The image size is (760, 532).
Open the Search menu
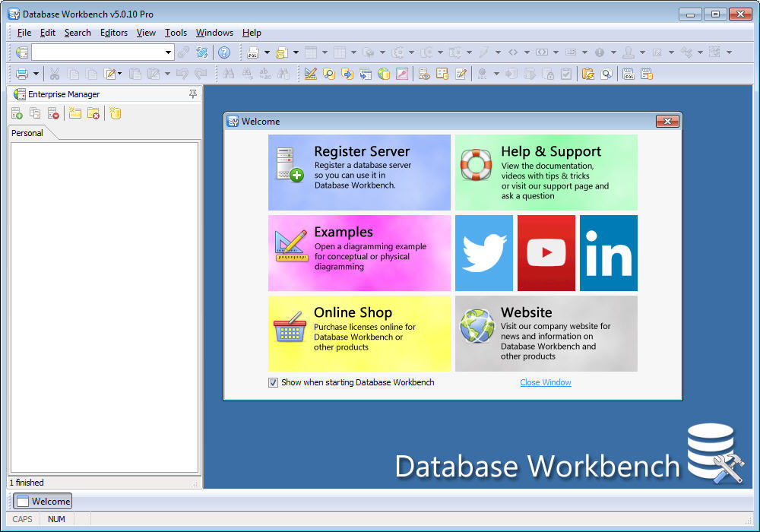[78, 33]
